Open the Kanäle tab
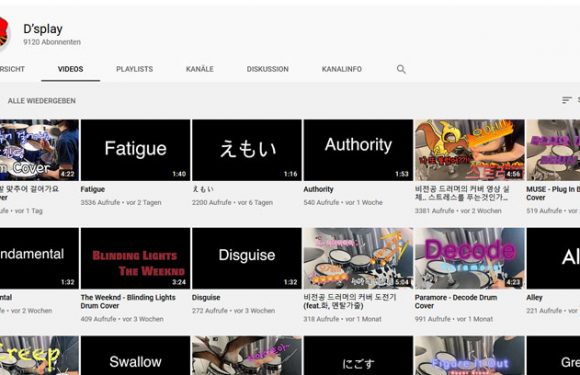The width and height of the screenshot is (580, 375). tap(200, 69)
